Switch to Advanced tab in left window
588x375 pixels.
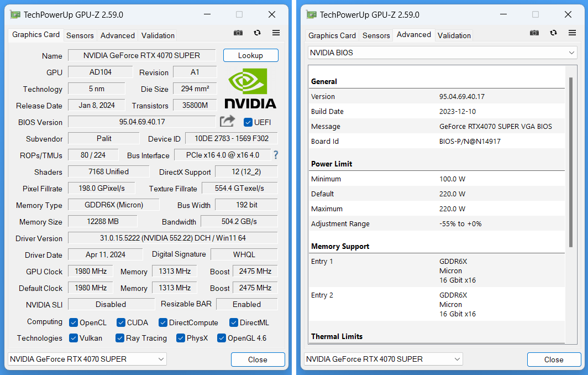[117, 35]
